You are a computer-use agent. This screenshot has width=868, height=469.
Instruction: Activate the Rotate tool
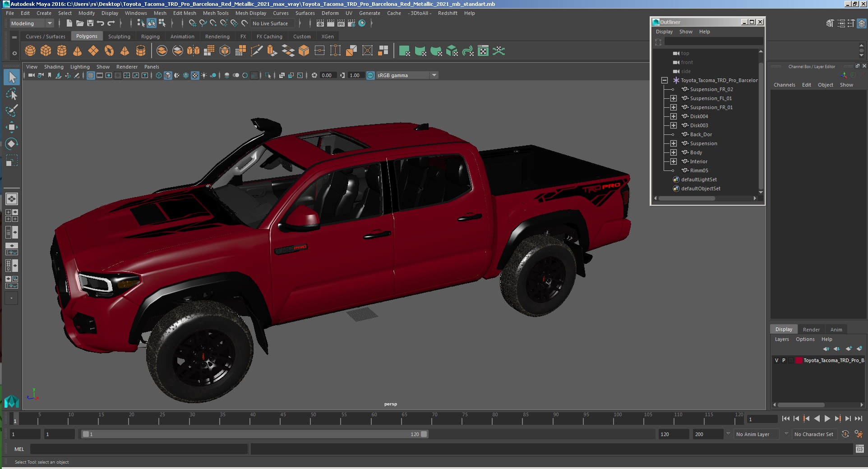point(12,144)
